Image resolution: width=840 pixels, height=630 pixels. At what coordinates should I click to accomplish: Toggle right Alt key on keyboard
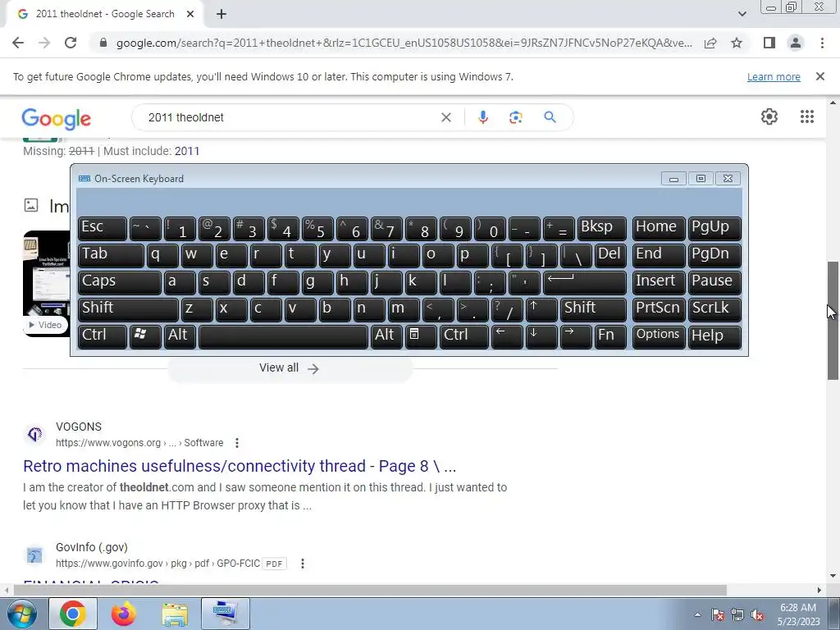point(386,336)
